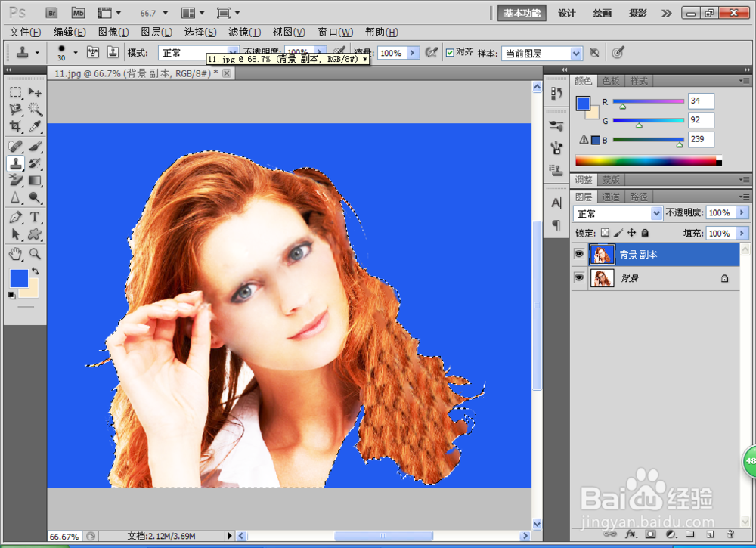Select the Horizontal Type tool
756x548 pixels.
pyautogui.click(x=35, y=218)
